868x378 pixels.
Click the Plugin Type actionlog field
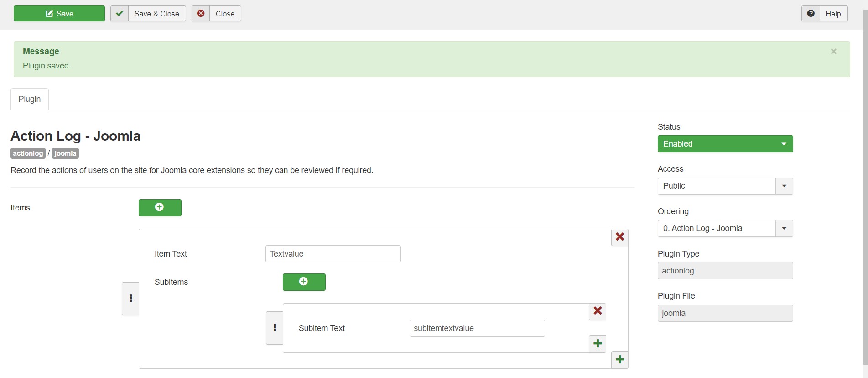[725, 271]
